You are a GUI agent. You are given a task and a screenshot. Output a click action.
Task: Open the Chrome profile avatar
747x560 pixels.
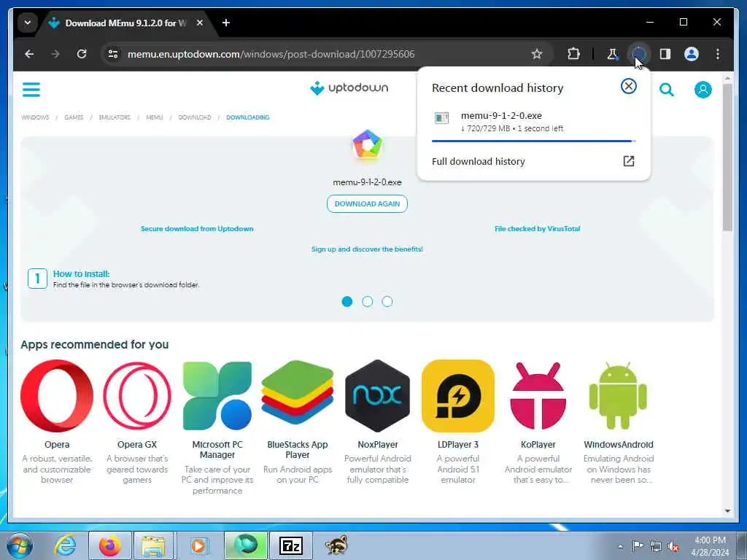pyautogui.click(x=692, y=54)
